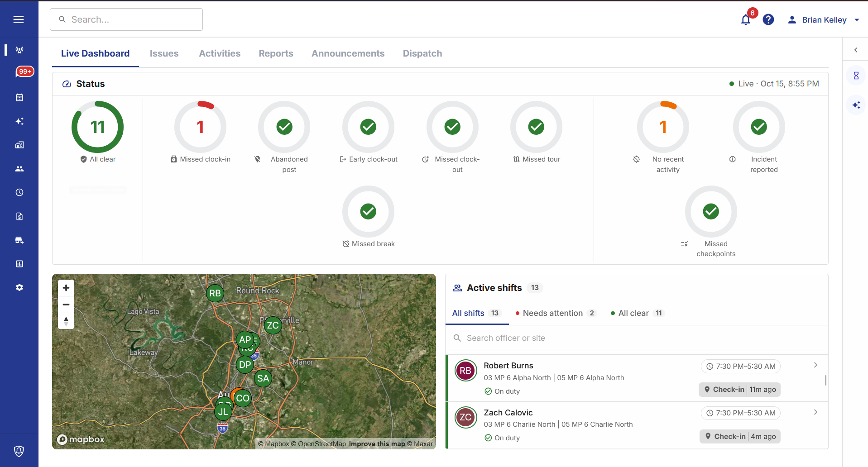Open the clock timekeeping sidebar icon
Viewport: 868px width, 467px height.
(x=19, y=192)
